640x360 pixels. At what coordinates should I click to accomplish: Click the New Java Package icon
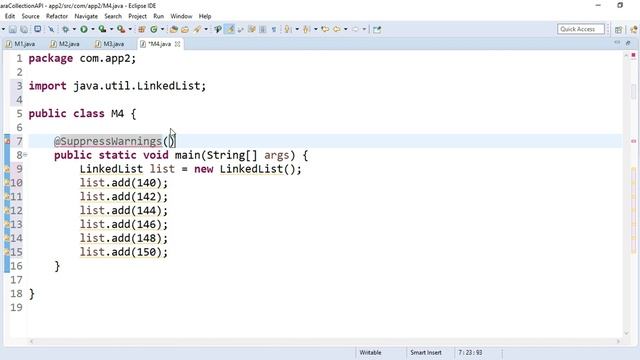142,29
